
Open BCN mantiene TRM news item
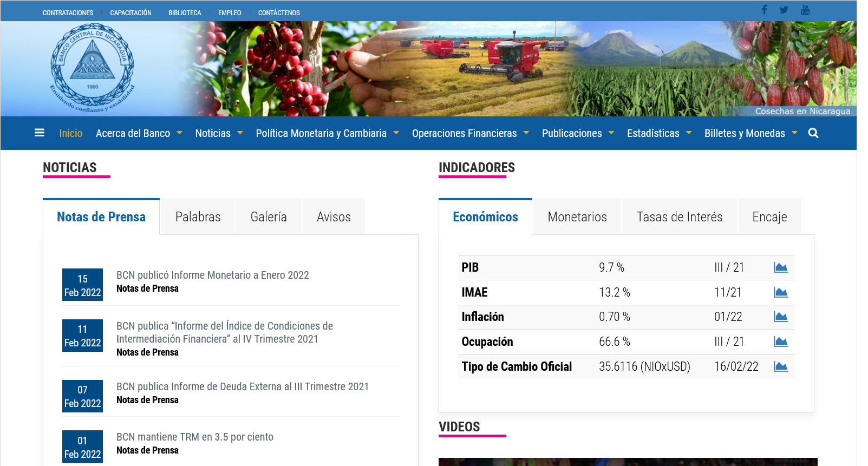tap(195, 437)
